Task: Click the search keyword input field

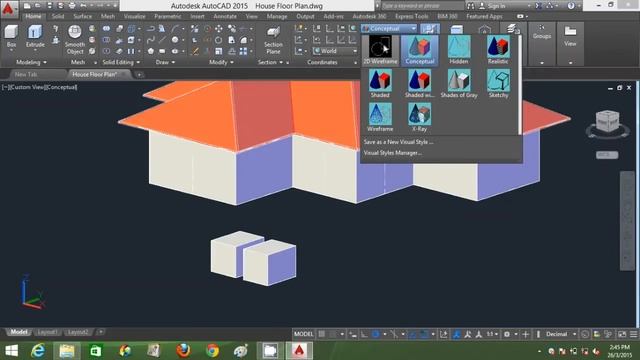Action: [x=422, y=6]
